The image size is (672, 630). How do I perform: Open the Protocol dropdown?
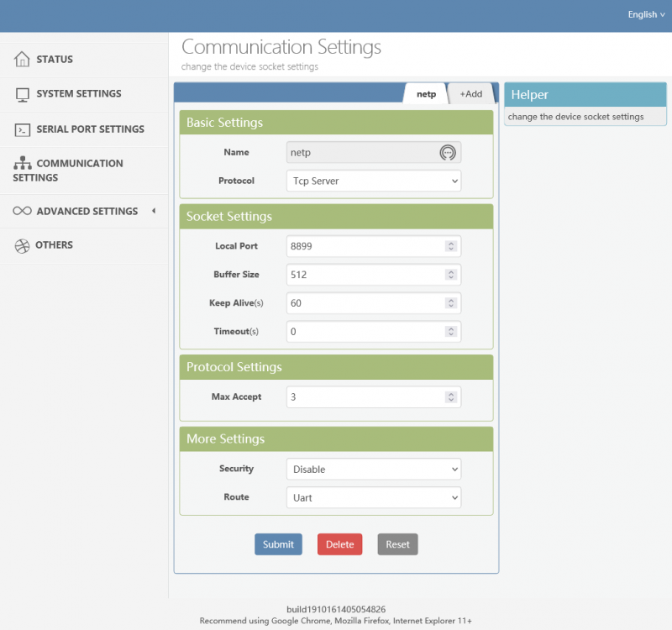[373, 181]
